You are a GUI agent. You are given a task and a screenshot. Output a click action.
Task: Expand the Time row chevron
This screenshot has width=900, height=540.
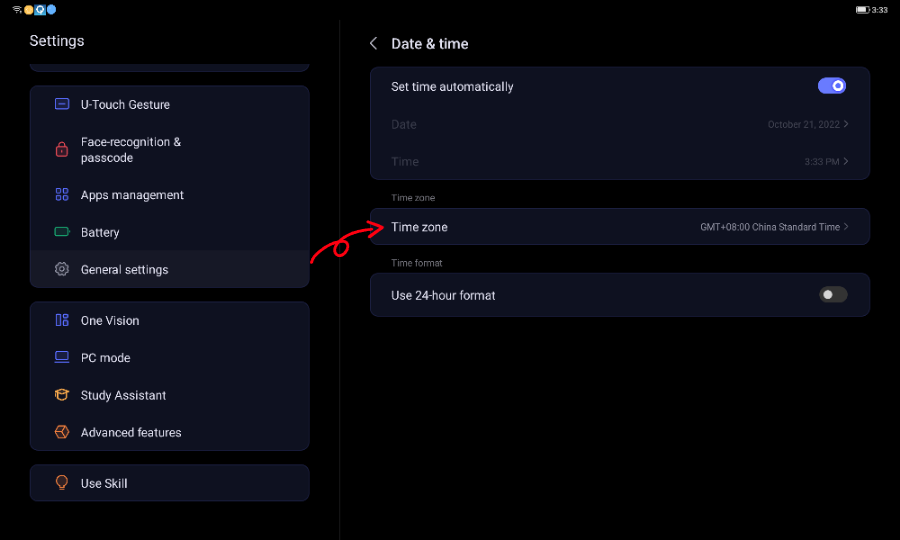[846, 161]
